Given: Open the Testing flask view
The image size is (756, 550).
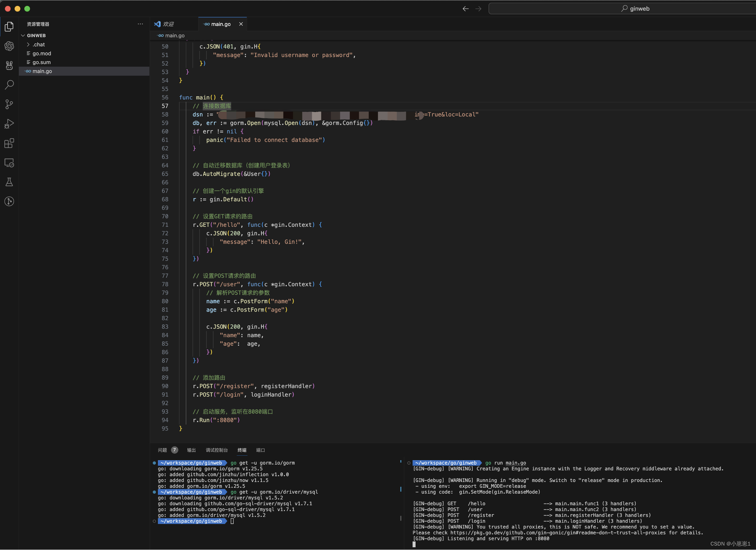Looking at the screenshot, I should tap(9, 182).
